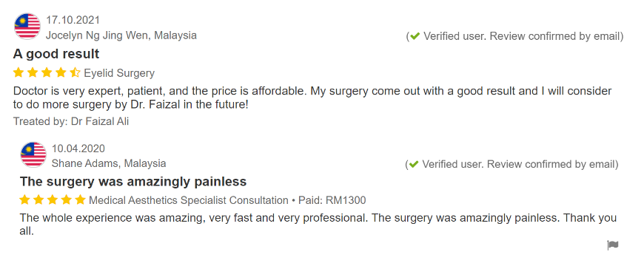Click Medical Aesthetics Specialist Consultation label
The height and width of the screenshot is (266, 644).
point(189,200)
